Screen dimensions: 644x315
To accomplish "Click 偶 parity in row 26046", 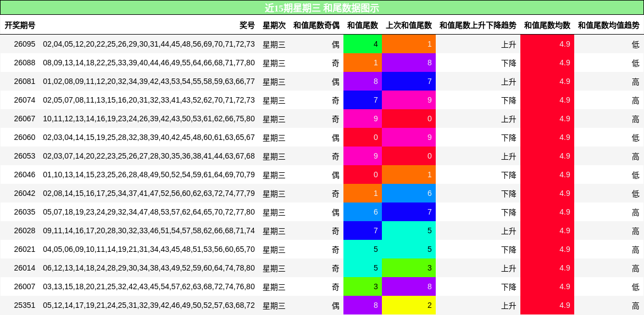I will click(x=336, y=175).
